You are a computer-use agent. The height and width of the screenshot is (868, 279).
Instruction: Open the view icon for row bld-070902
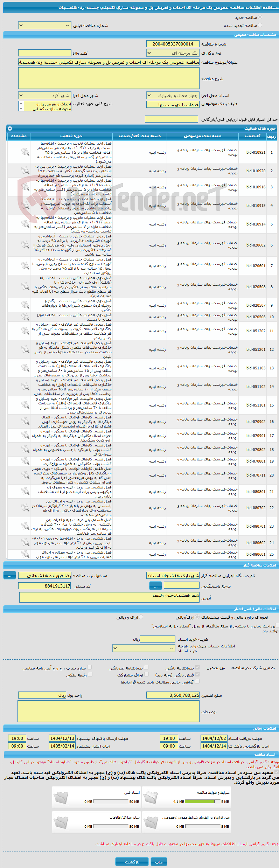pos(25,422)
